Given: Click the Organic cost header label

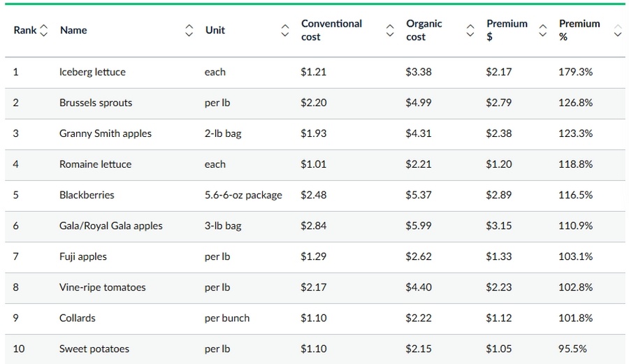Looking at the screenshot, I should (x=424, y=31).
